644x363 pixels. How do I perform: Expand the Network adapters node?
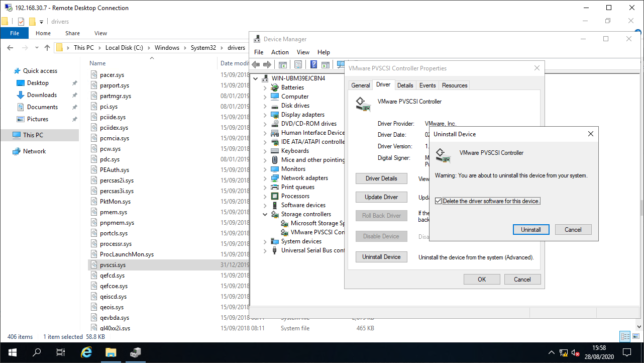[265, 178]
